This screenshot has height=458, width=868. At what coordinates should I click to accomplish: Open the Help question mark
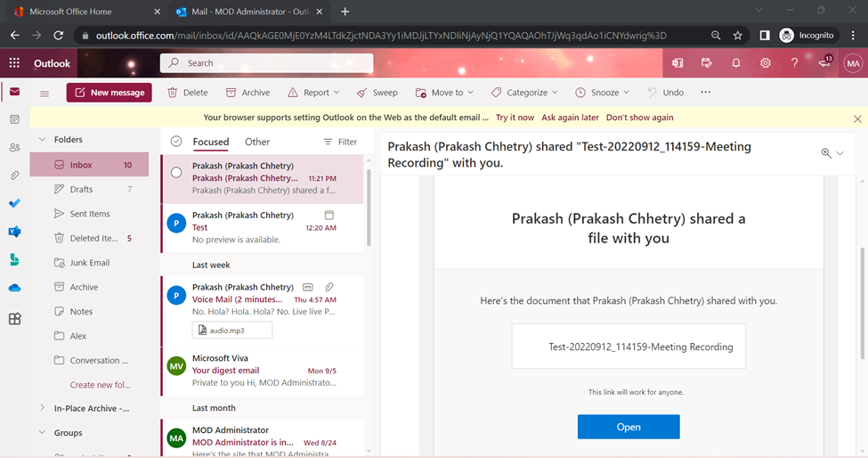click(794, 63)
